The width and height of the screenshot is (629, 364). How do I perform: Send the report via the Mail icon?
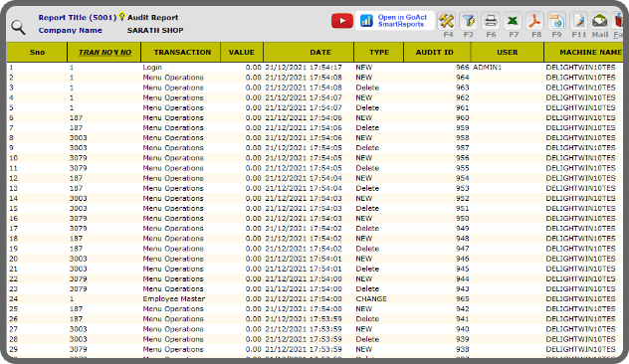click(600, 21)
